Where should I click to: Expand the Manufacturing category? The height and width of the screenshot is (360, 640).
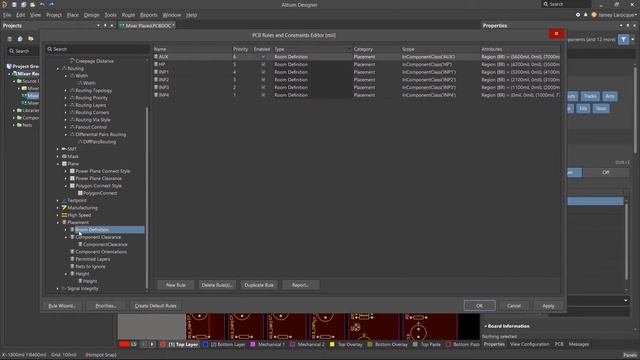[58, 208]
